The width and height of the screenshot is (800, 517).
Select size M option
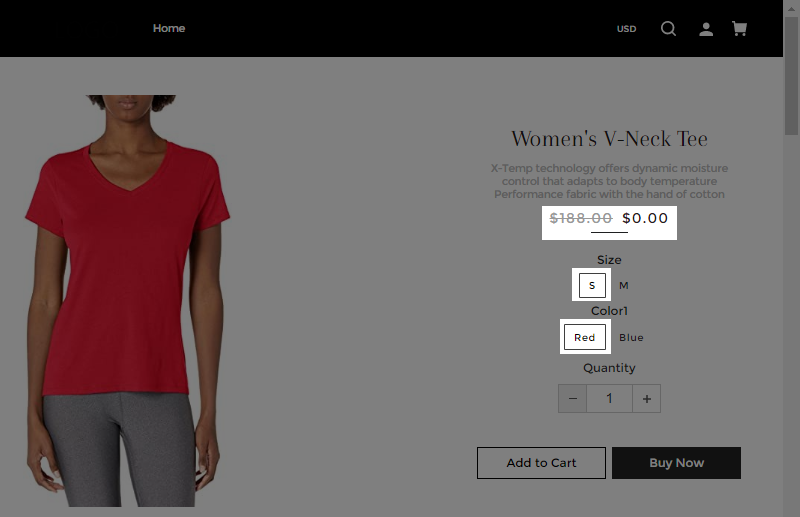tap(623, 285)
